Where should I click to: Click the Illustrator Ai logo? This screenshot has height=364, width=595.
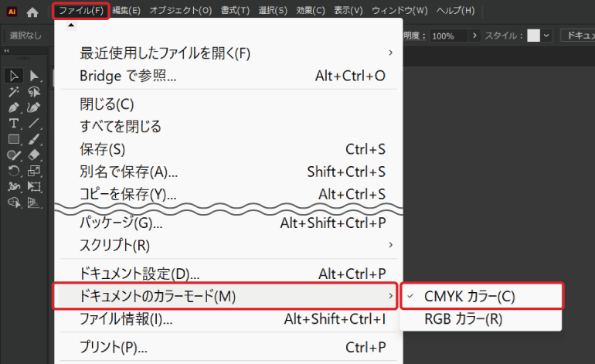(12, 12)
